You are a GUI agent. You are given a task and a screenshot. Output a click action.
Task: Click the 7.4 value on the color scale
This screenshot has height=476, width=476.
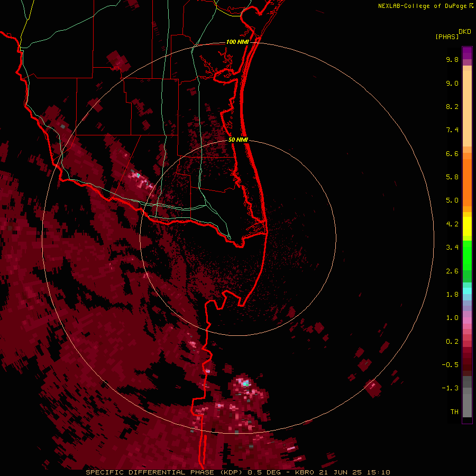coord(452,130)
